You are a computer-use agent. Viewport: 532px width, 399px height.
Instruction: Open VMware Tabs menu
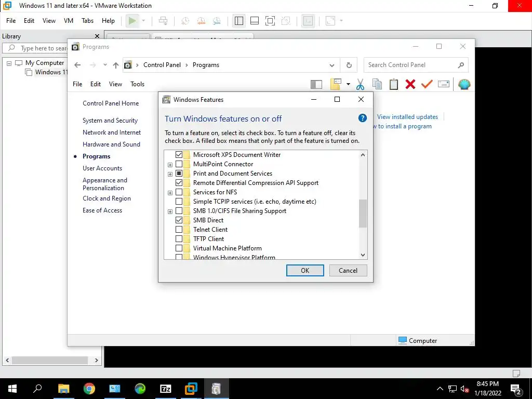(87, 21)
